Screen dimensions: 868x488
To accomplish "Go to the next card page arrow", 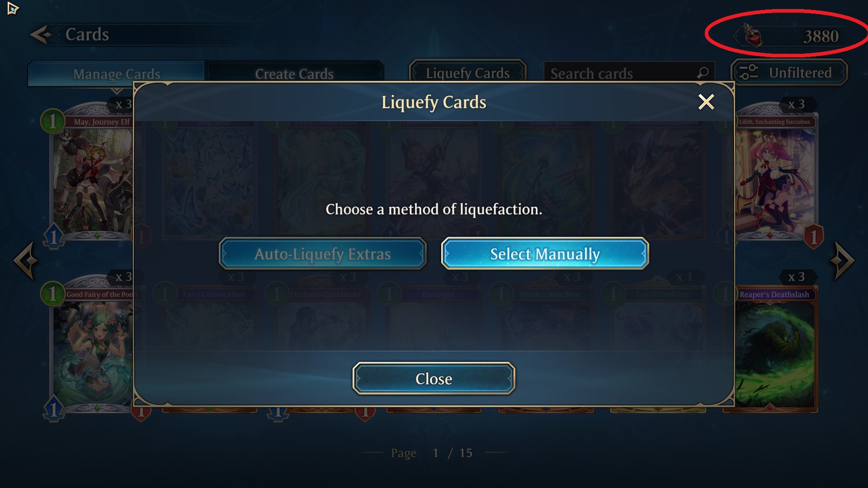I will coord(843,260).
